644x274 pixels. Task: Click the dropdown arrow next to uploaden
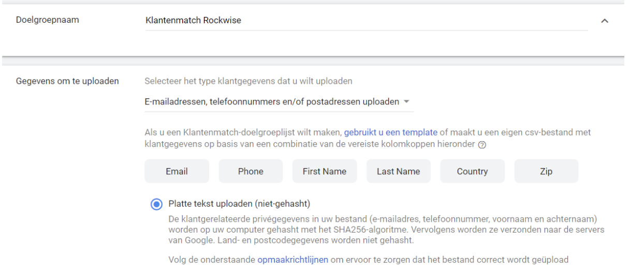[406, 102]
